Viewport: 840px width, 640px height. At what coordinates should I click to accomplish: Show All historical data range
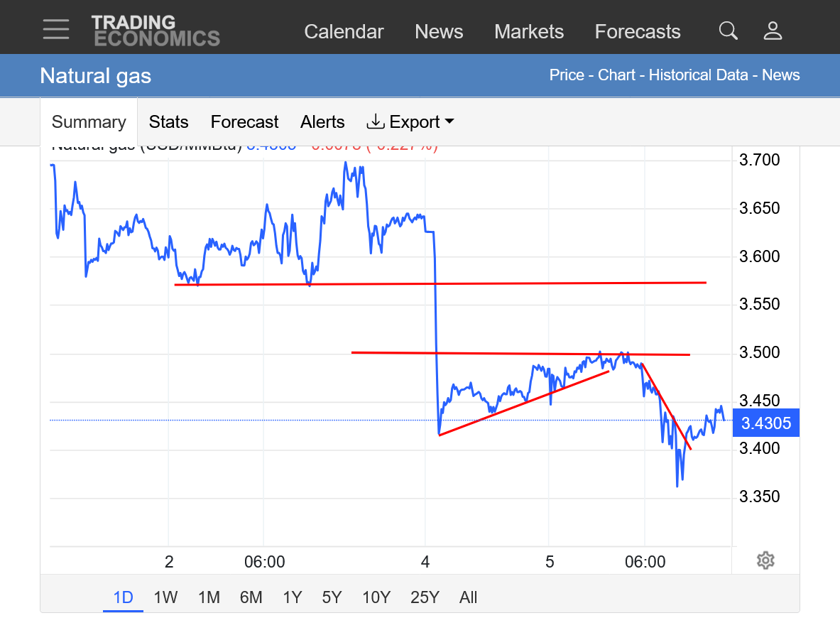pyautogui.click(x=468, y=597)
